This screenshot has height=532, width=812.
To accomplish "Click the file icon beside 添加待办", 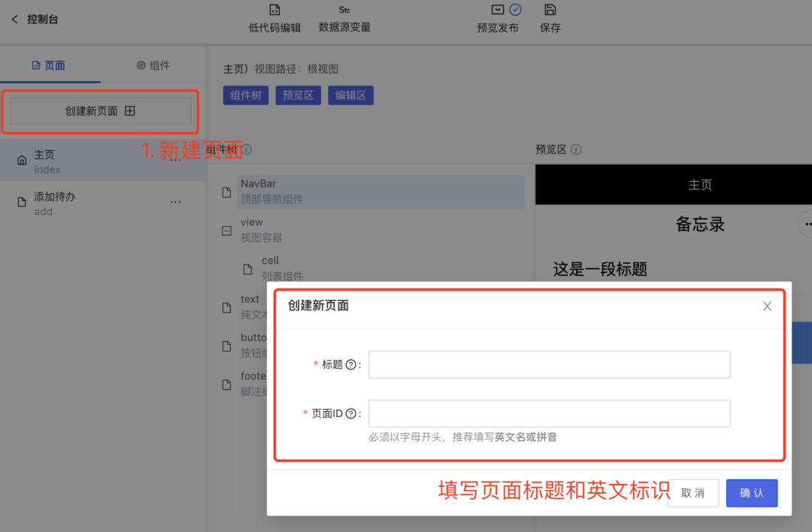I will click(x=22, y=202).
